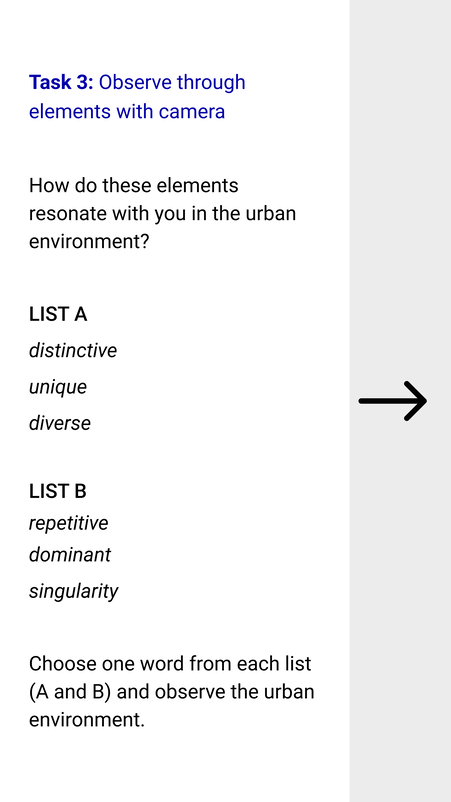
Task: Click the gray side panel above the arrow
Action: (x=400, y=189)
